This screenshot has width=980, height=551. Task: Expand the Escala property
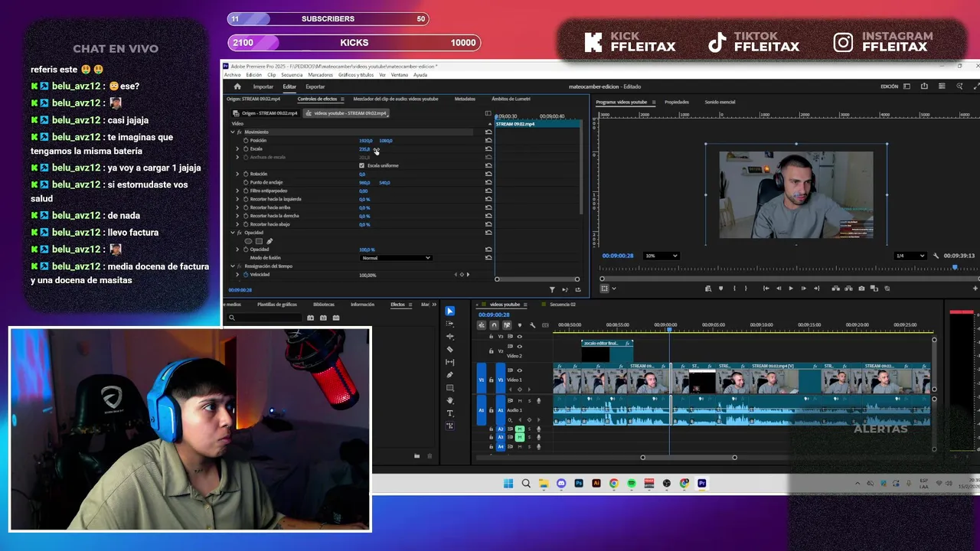[x=237, y=149]
